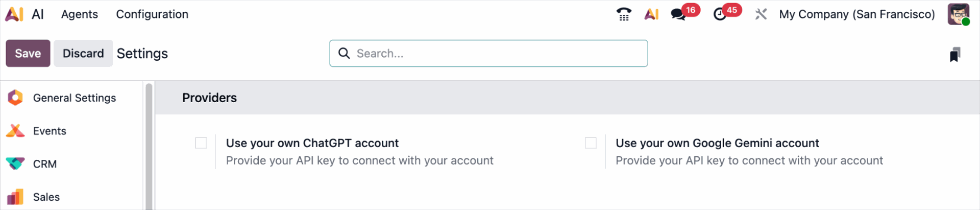Viewport: 980px width, 210px height.
Task: Open the My Company (San Francisco) switcher
Action: point(856,14)
